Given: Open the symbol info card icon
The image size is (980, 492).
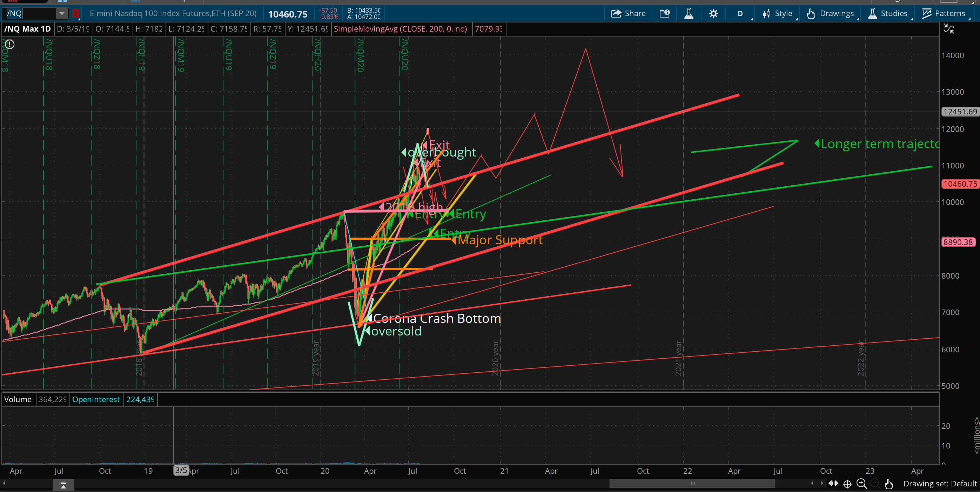Looking at the screenshot, I should click(664, 14).
